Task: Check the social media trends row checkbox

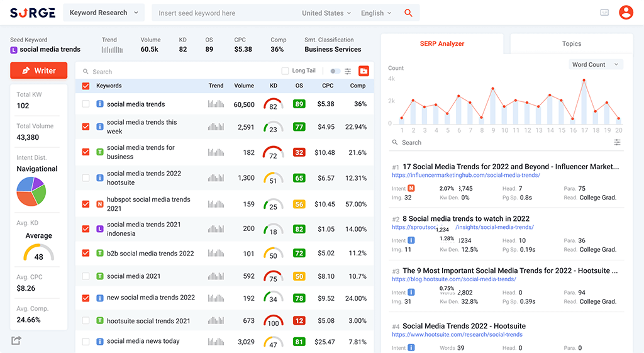Action: click(86, 104)
